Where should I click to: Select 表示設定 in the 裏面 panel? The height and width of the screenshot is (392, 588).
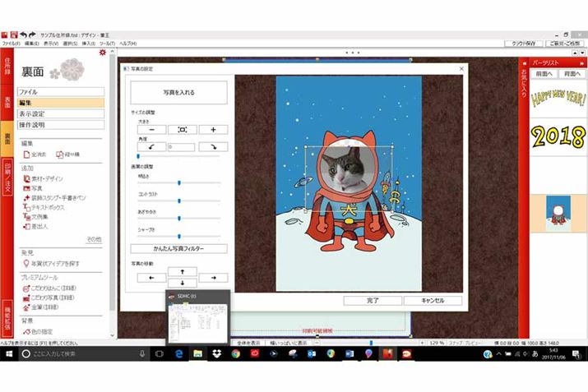(61, 113)
